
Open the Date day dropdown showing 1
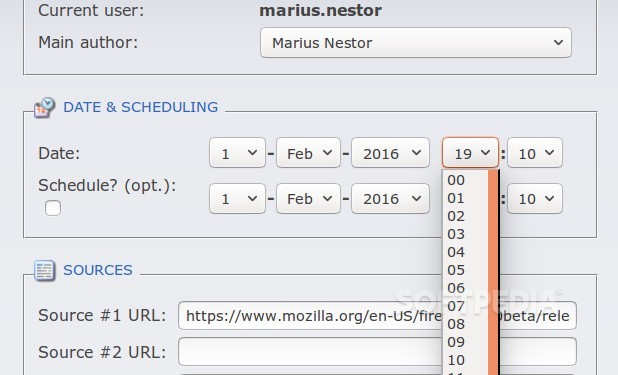point(237,153)
